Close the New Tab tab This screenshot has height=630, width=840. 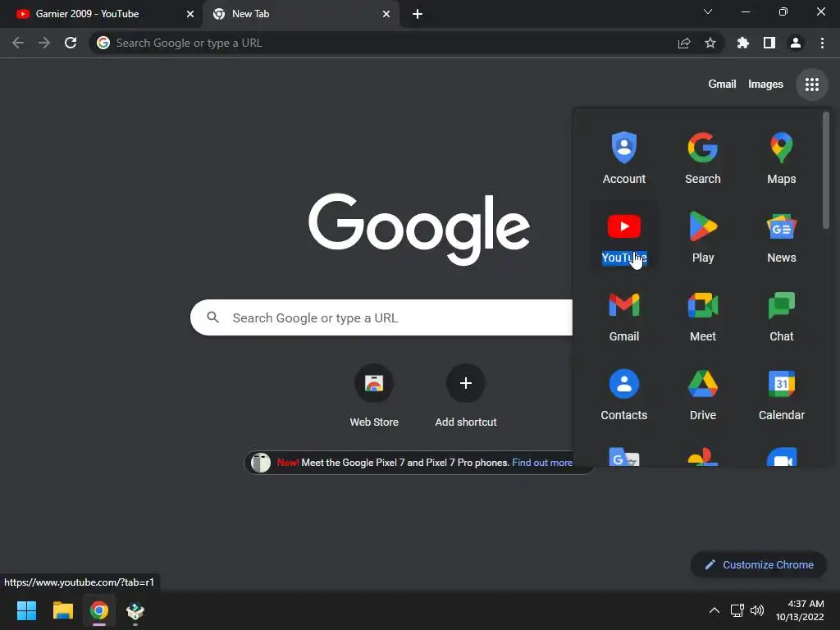pyautogui.click(x=386, y=14)
